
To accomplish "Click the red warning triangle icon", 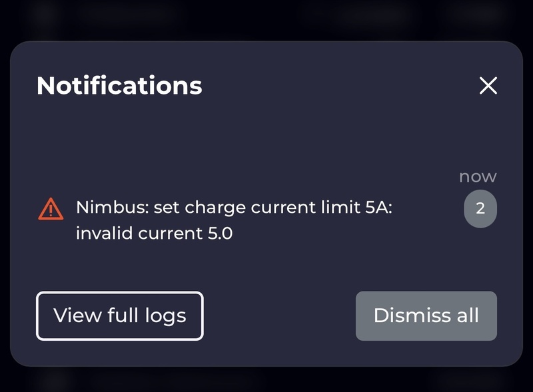I will point(51,210).
